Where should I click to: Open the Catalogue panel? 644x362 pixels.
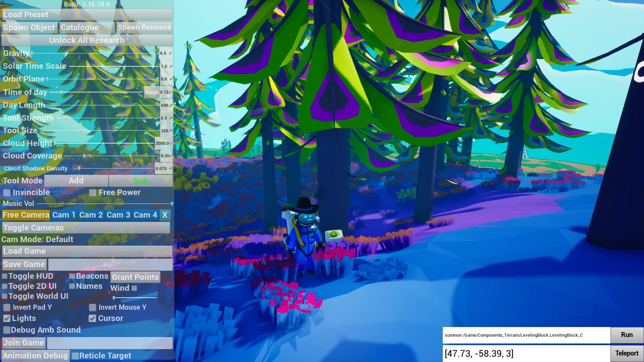(87, 27)
